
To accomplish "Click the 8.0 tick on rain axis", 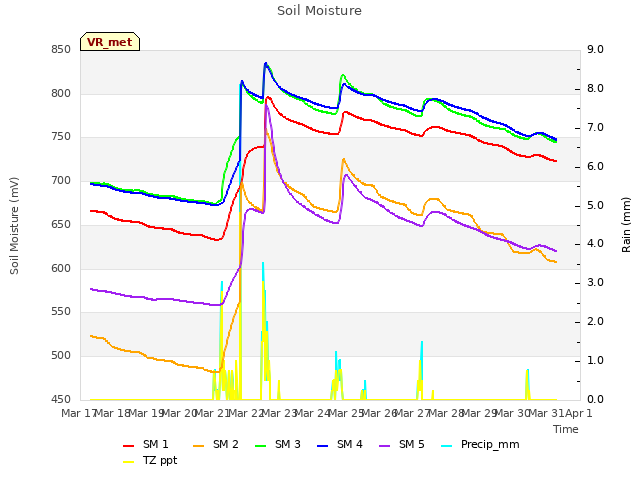I will tap(595, 89).
